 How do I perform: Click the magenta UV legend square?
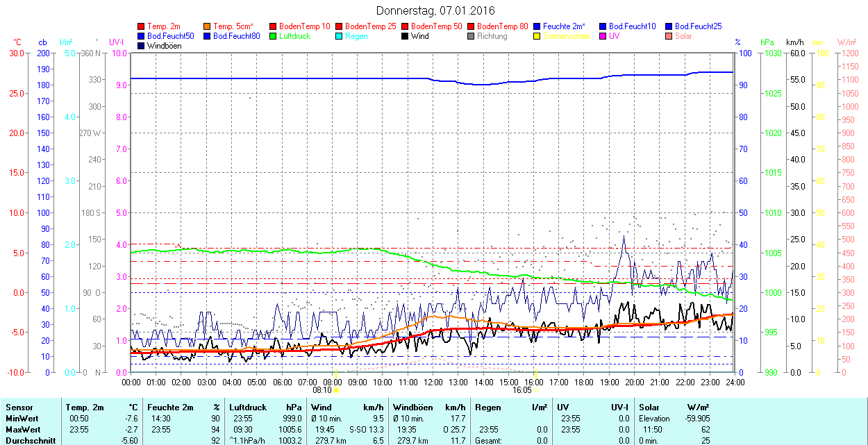click(603, 36)
